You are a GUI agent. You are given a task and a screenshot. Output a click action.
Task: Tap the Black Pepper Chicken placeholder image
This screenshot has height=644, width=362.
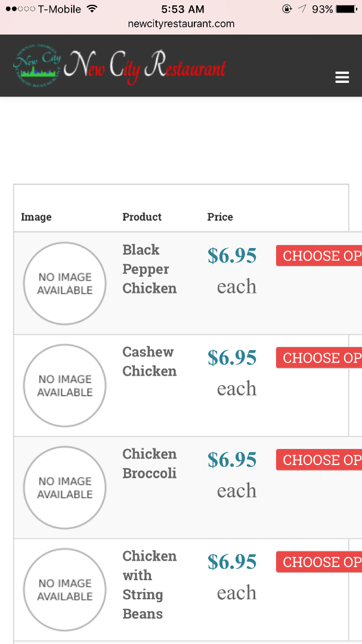tap(64, 283)
